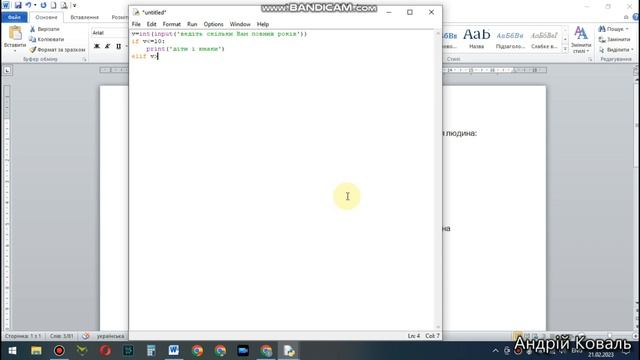Expand the dropdown under Вставити paste button
Image resolution: width=640 pixels, height=360 pixels.
pyautogui.click(x=15, y=50)
